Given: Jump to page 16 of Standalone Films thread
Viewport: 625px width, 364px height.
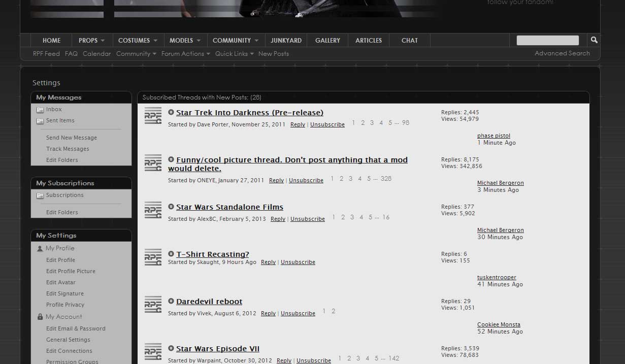Looking at the screenshot, I should coord(386,217).
